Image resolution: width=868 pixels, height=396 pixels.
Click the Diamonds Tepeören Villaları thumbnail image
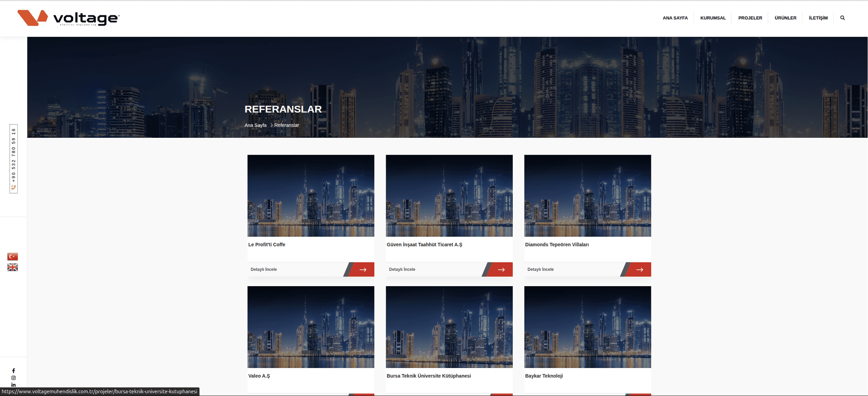click(587, 196)
